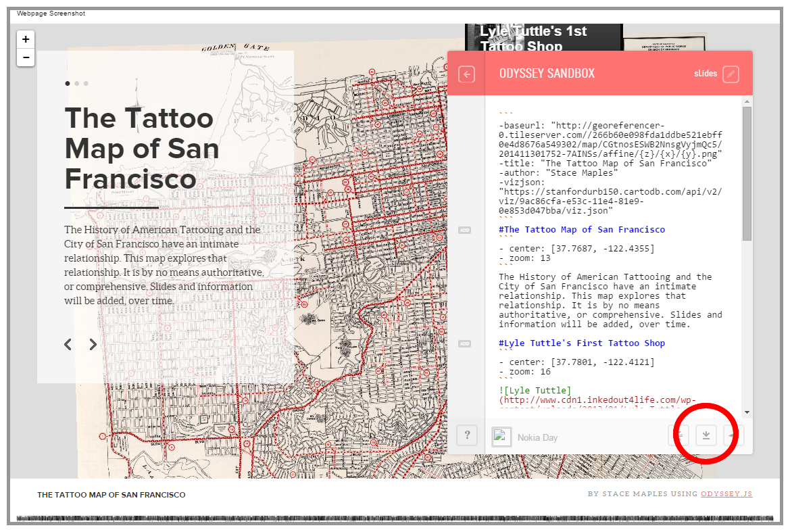
Task: Click the slide title 'The Tattoo Map of San Francisco'
Action: click(142, 149)
